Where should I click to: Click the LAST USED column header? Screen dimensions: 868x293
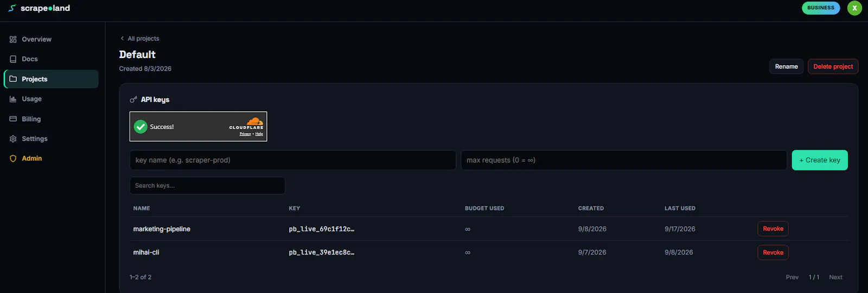coord(680,208)
